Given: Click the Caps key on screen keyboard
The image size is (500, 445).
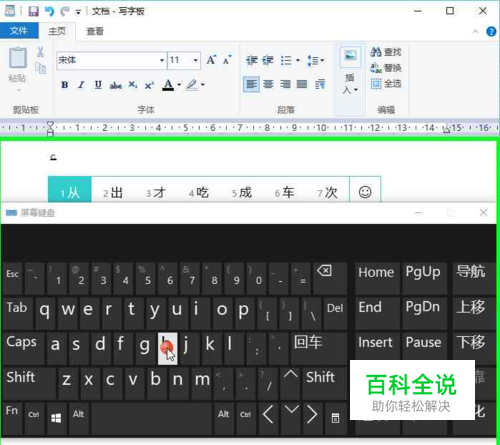Looking at the screenshot, I should pos(23,348).
